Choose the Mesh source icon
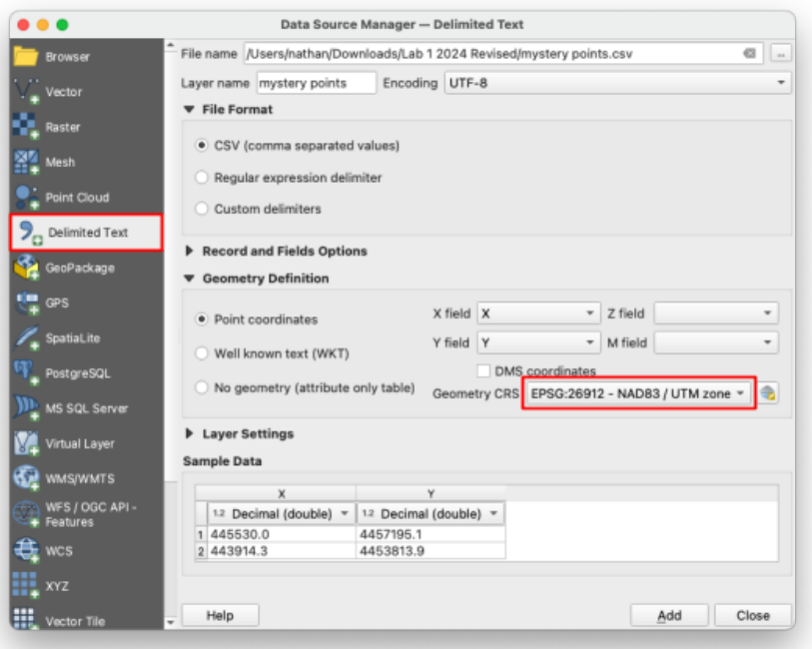Screen dimensions: 812x649 tap(26, 162)
